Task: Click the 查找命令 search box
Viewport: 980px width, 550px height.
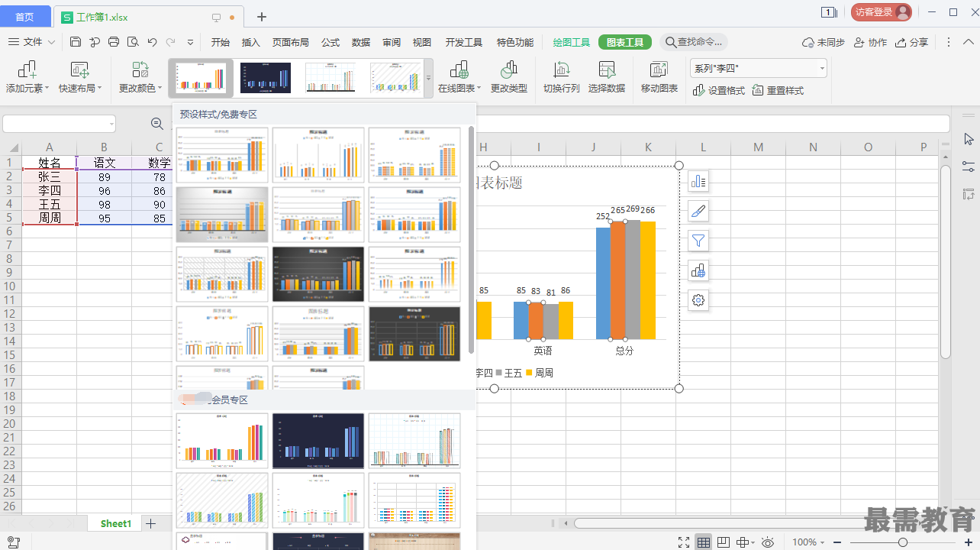Action: click(693, 42)
